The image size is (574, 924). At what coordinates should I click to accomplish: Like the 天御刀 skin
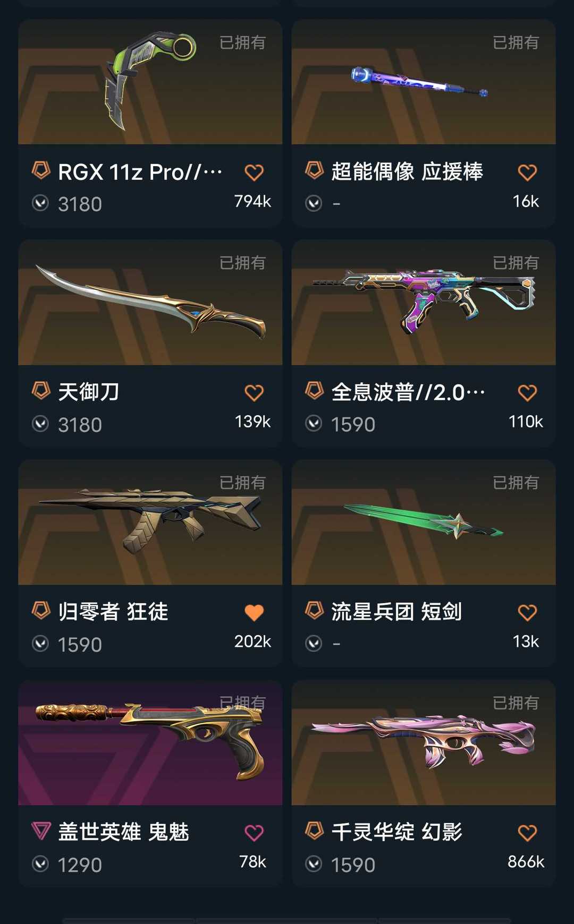pyautogui.click(x=254, y=392)
